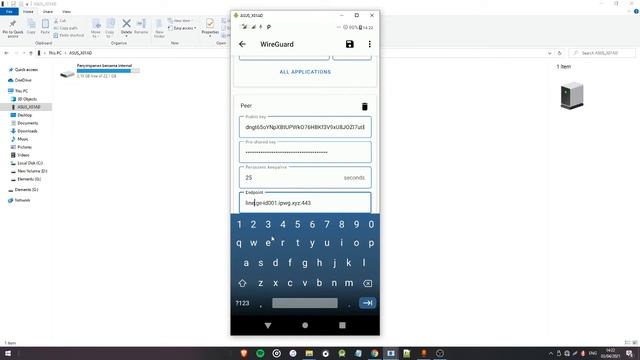Tap the backspace key on the keyboard
The height and width of the screenshot is (360, 640).
367,283
